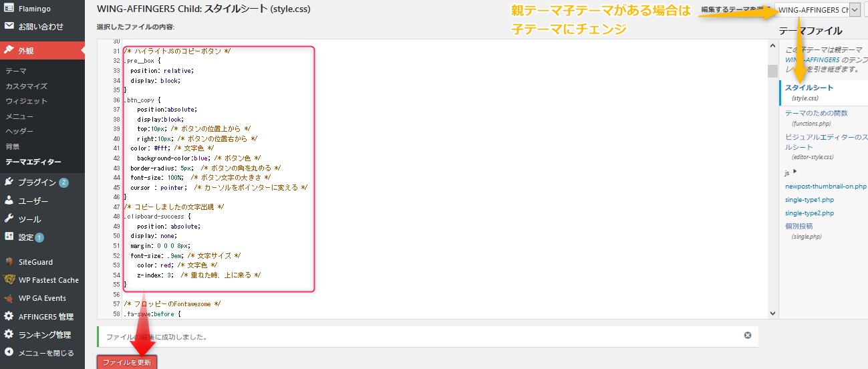Click the AFFINGER5 管理 gear icon
Viewport: 868px width, 369px height.
click(x=9, y=316)
